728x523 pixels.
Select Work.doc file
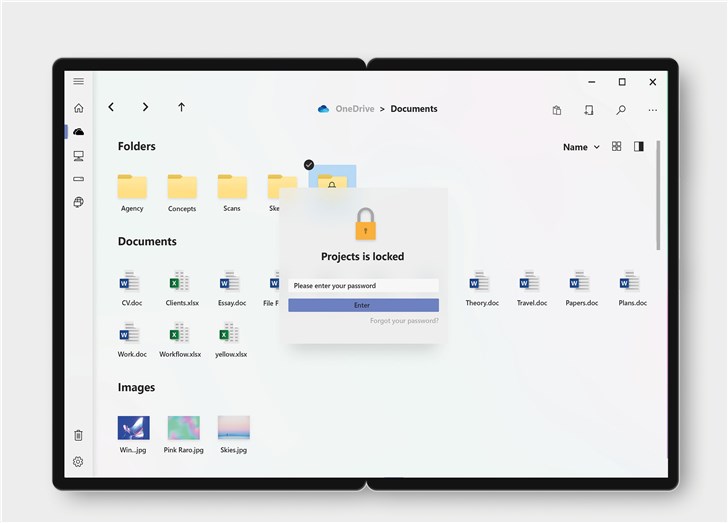132,340
